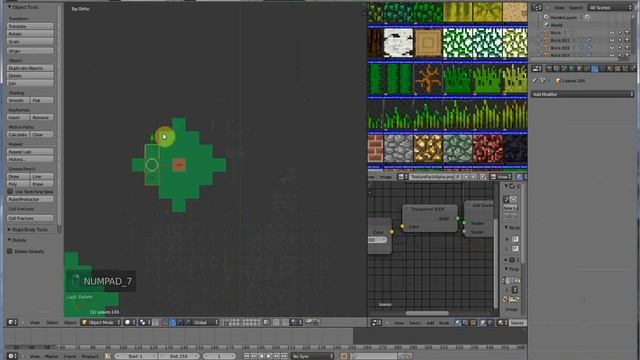Viewport: 640px width, 360px height.
Task: Select highlighted modifiers tab in properties
Action: [595, 69]
